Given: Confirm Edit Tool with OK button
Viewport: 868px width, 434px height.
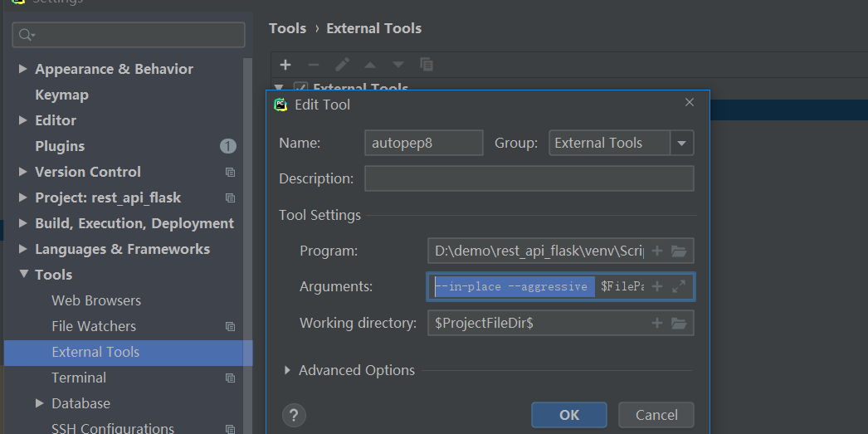Looking at the screenshot, I should point(569,415).
